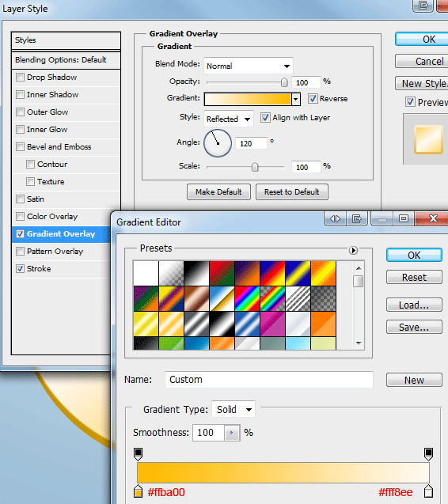Click the Load... button in Gradient Editor
448x504 pixels.
(x=414, y=305)
